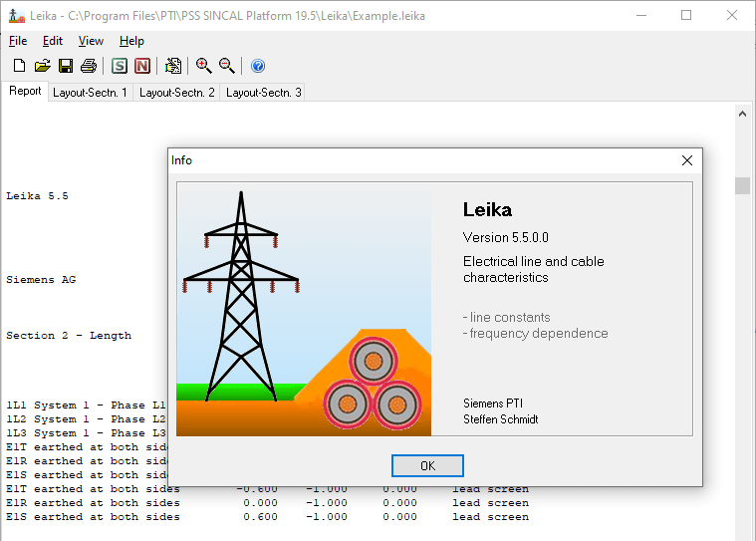Click the tower and cable illustration
Screen dimensions: 756x541
304,309
